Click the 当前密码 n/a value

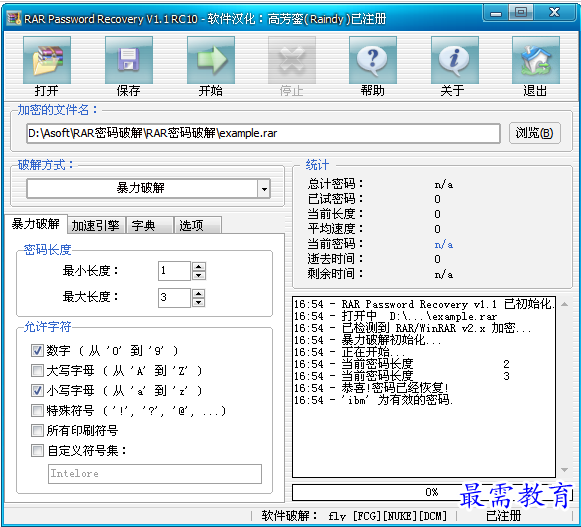[444, 245]
